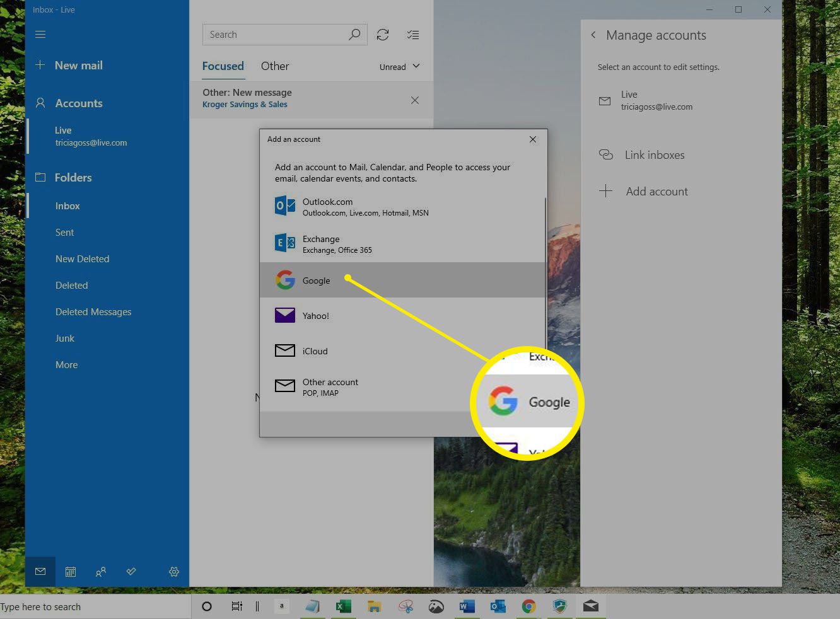Screen dimensions: 840x619
Task: Open Mail app from taskbar
Action: pos(590,607)
